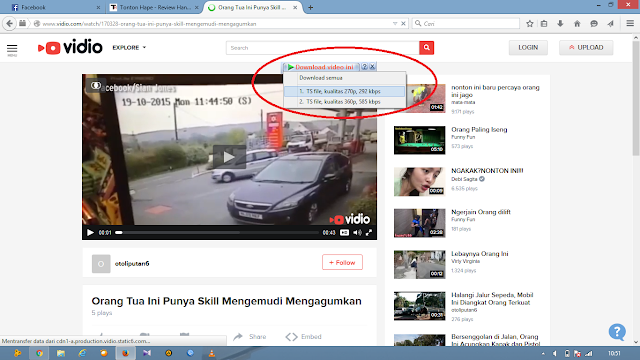This screenshot has width=640, height=360.
Task: Enter fullscreen with expand icon
Action: (x=369, y=233)
